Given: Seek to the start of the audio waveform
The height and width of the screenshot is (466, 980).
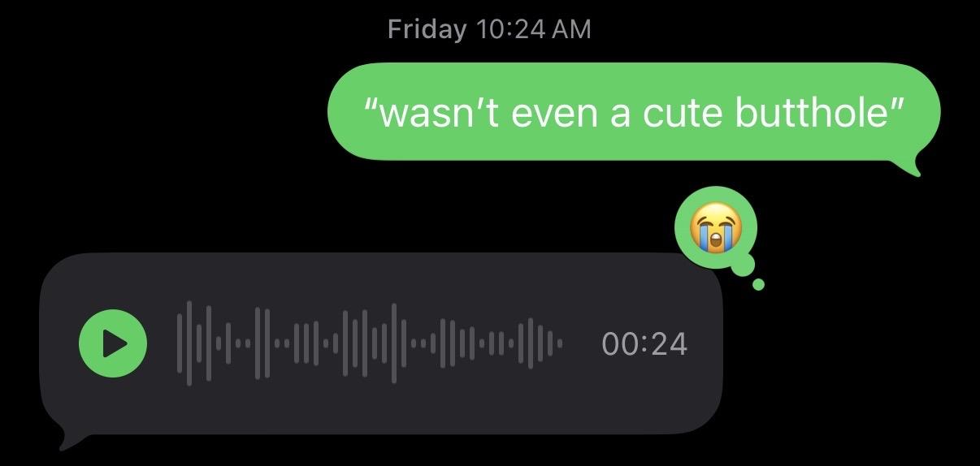Looking at the screenshot, I should [x=180, y=343].
